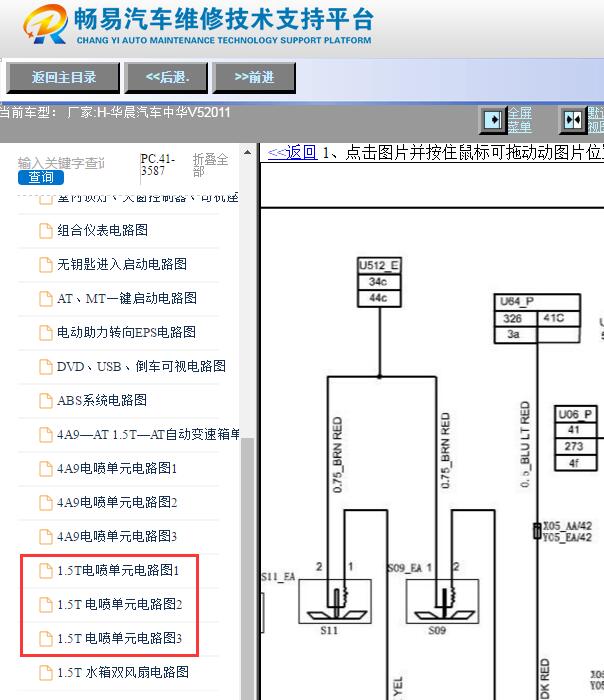Click the PC.41-3587 label
This screenshot has height=700, width=604.
pyautogui.click(x=158, y=165)
